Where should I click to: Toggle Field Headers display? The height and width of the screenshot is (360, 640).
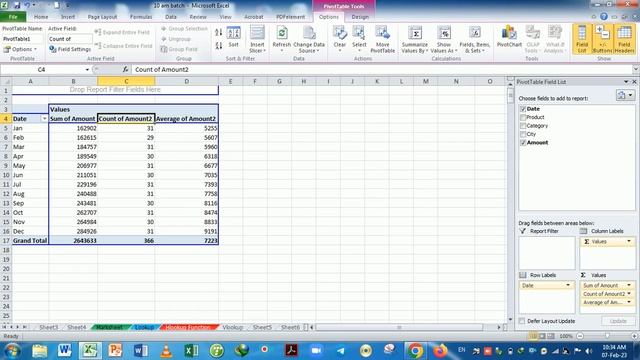624,39
